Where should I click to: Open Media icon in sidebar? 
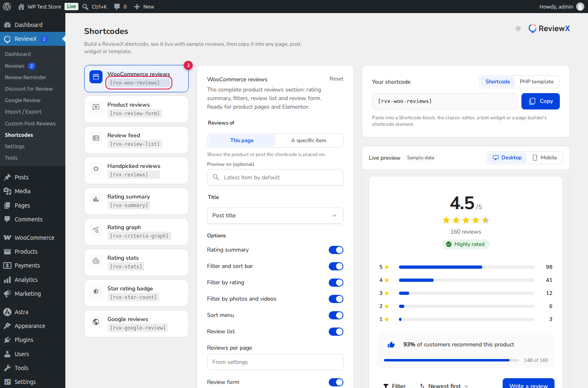tap(7, 191)
